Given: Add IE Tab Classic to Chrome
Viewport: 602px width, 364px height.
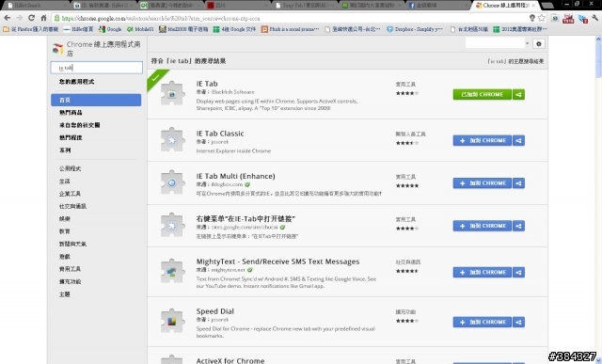Looking at the screenshot, I should coord(483,140).
